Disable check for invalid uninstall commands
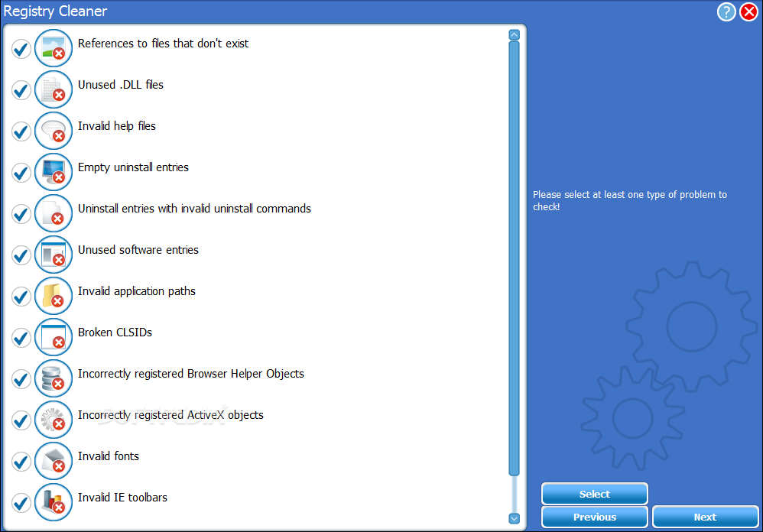This screenshot has height=532, width=763. tap(21, 214)
